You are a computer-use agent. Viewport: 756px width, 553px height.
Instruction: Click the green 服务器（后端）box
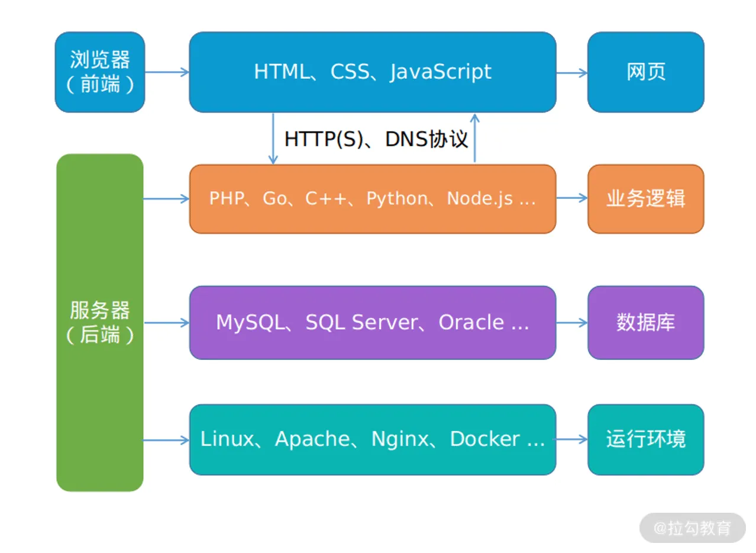[x=100, y=323]
